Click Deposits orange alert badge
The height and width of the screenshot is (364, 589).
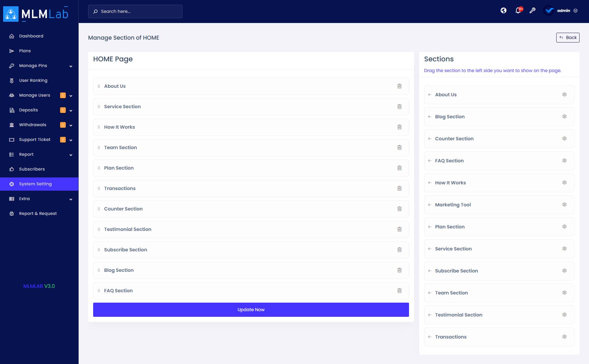(x=63, y=110)
